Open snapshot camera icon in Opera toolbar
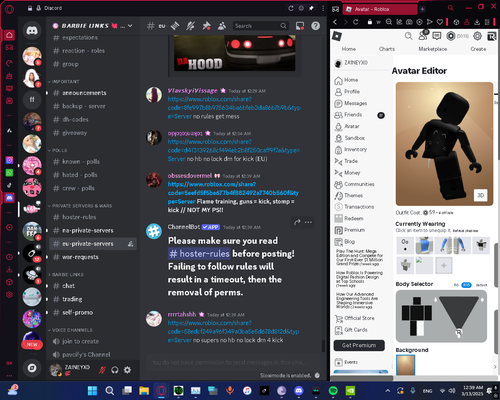Screen dimensions: 500x400 409,22
